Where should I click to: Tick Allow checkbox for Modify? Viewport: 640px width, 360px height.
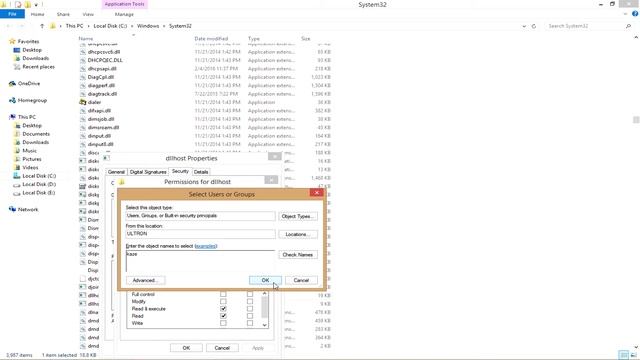(x=223, y=302)
